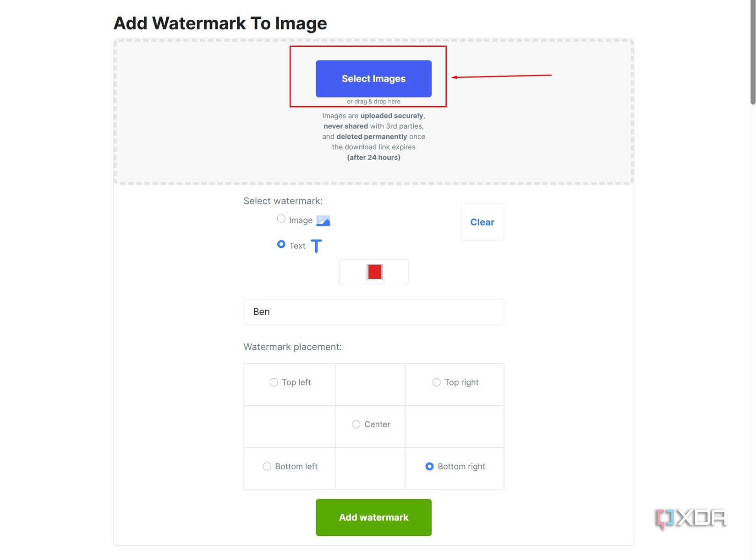
Task: Choose Top left watermark placement
Action: click(x=274, y=382)
